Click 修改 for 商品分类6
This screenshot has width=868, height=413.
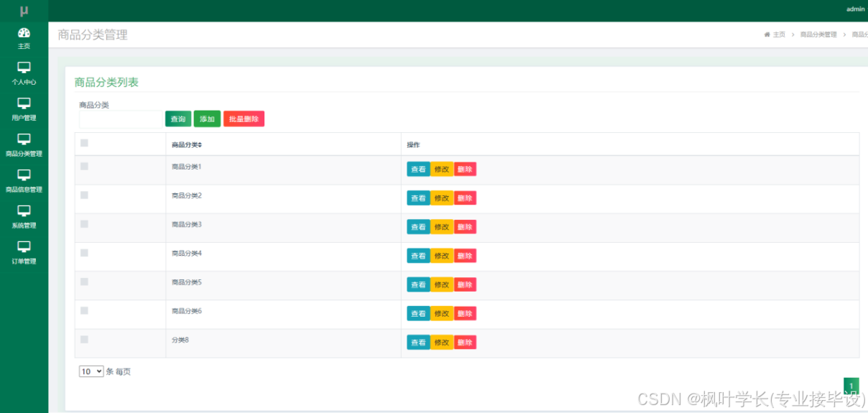click(x=441, y=314)
